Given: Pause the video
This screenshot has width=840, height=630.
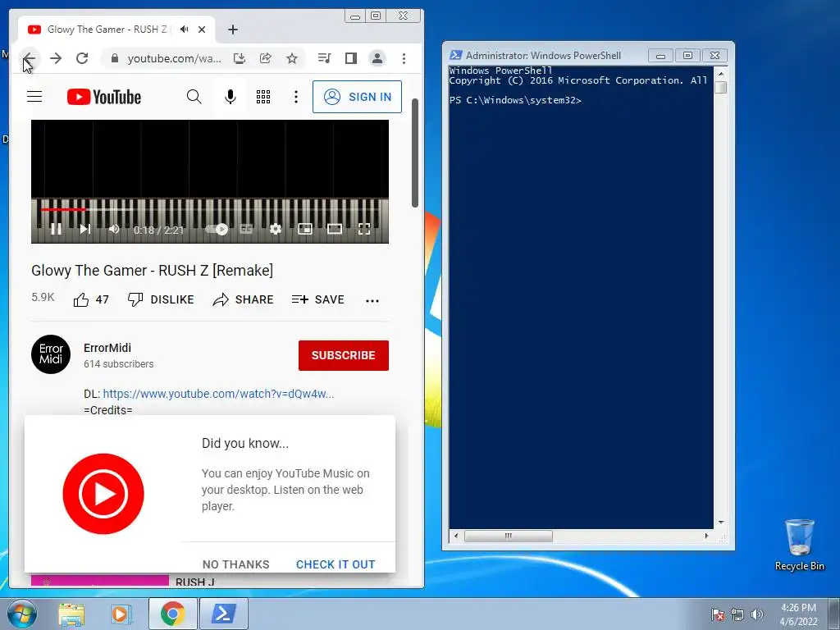Looking at the screenshot, I should click(56, 230).
